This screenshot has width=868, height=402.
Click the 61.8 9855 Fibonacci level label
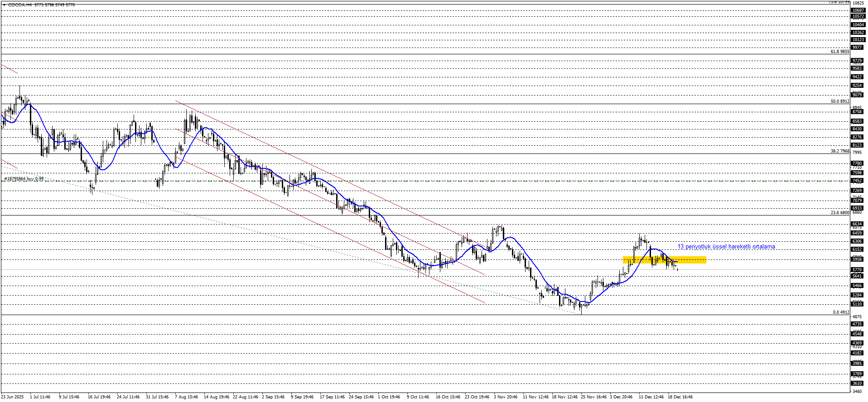(839, 52)
